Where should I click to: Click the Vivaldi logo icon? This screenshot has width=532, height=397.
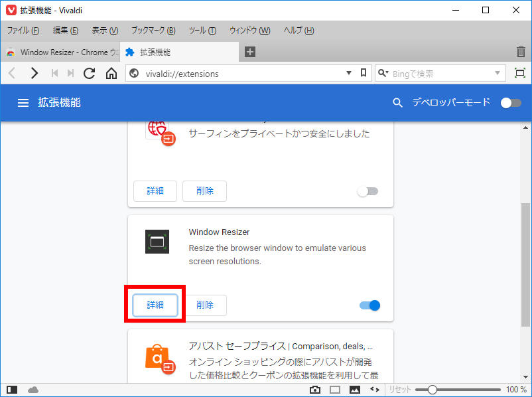click(11, 10)
